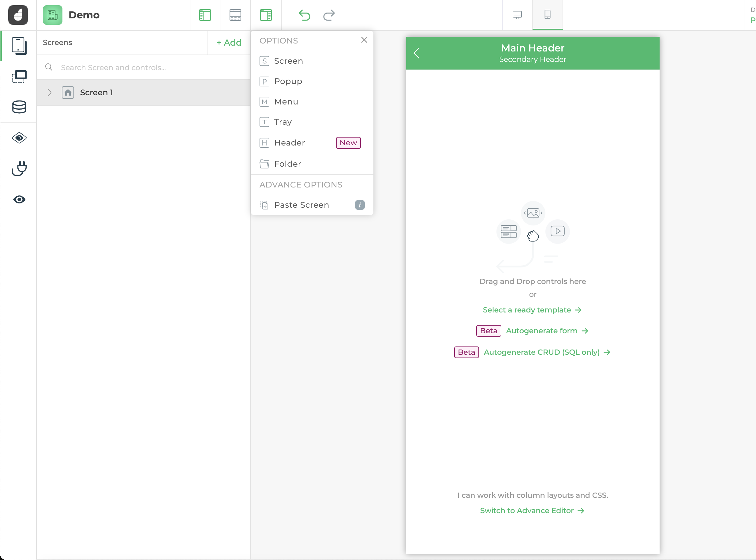Select Folder from options menu
756x560 pixels.
(287, 164)
